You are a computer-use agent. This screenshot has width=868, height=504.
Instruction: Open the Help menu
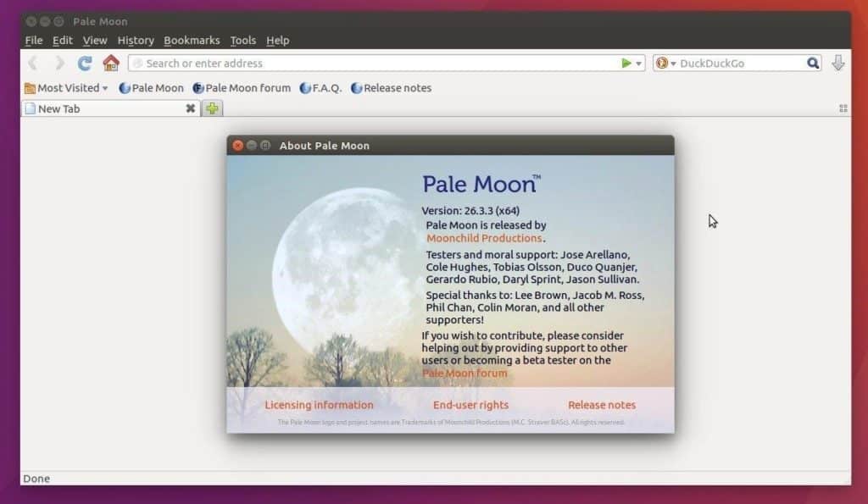pyautogui.click(x=277, y=41)
